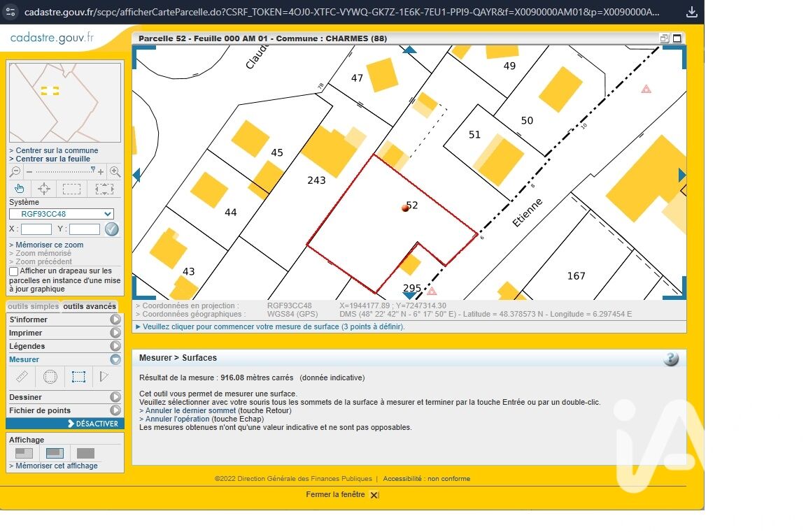Select the circular area measure tool
Screen dimensions: 806x532
click(50, 377)
